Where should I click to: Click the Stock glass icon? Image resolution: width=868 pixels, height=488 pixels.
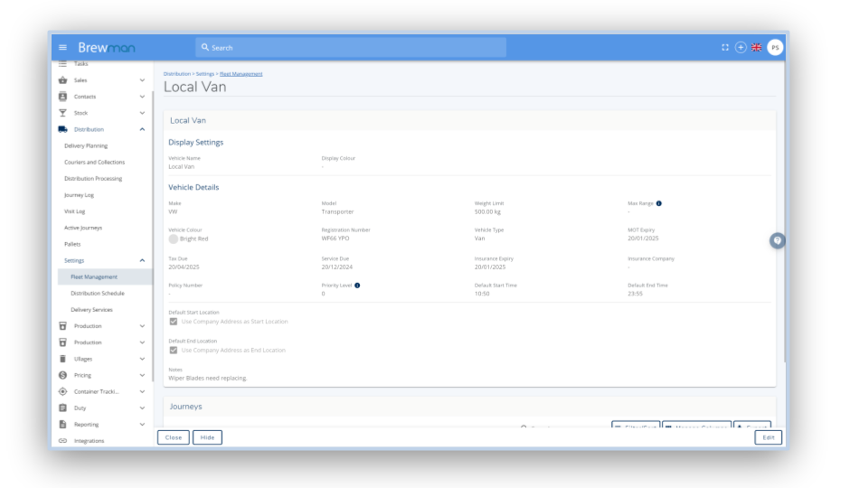click(x=62, y=113)
